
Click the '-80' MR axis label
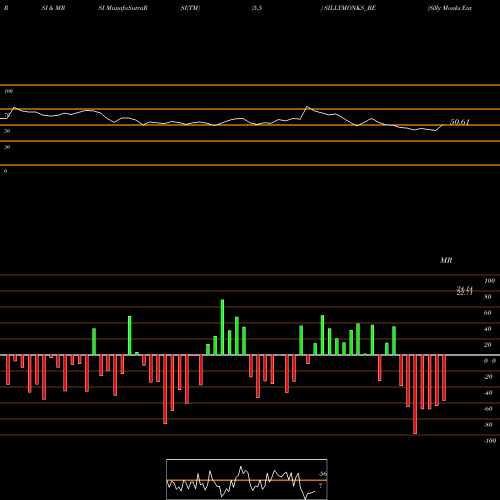point(488,425)
